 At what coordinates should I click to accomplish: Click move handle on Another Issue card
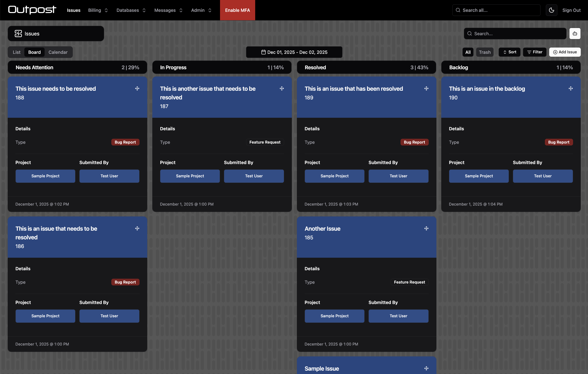coord(426,228)
